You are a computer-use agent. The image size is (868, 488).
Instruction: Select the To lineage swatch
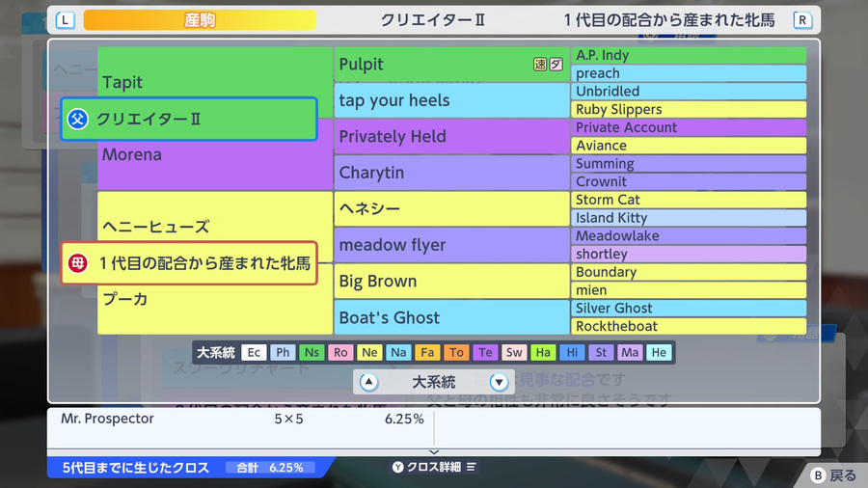click(x=456, y=352)
